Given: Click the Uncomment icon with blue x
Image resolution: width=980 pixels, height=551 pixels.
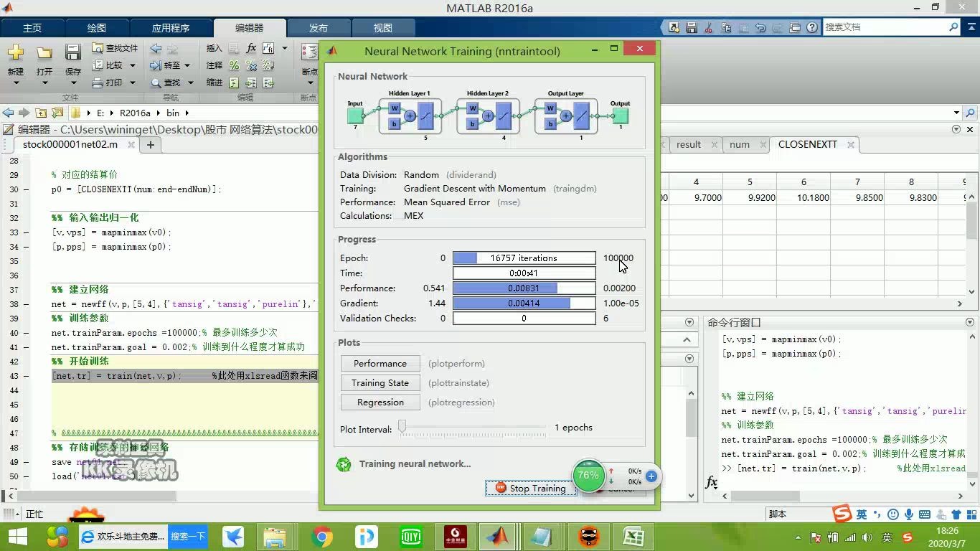Looking at the screenshot, I should pyautogui.click(x=251, y=65).
